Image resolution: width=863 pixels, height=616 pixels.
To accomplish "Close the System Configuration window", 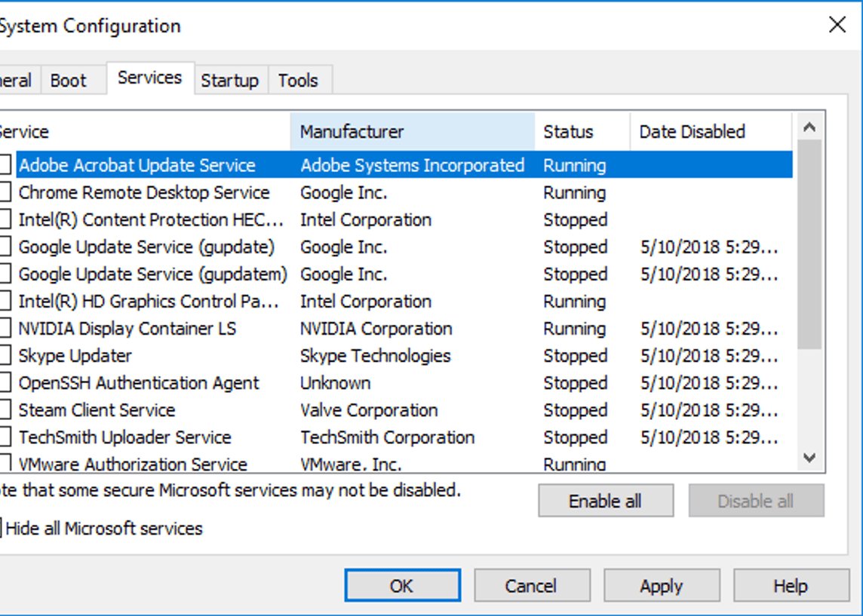I will click(837, 25).
